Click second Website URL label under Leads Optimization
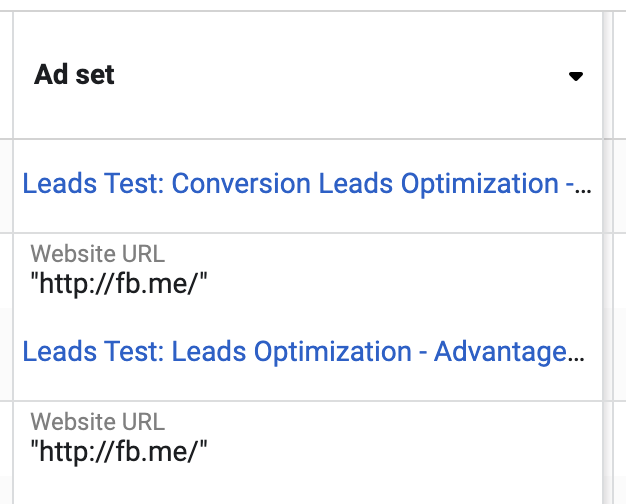This screenshot has height=504, width=626. (x=97, y=422)
